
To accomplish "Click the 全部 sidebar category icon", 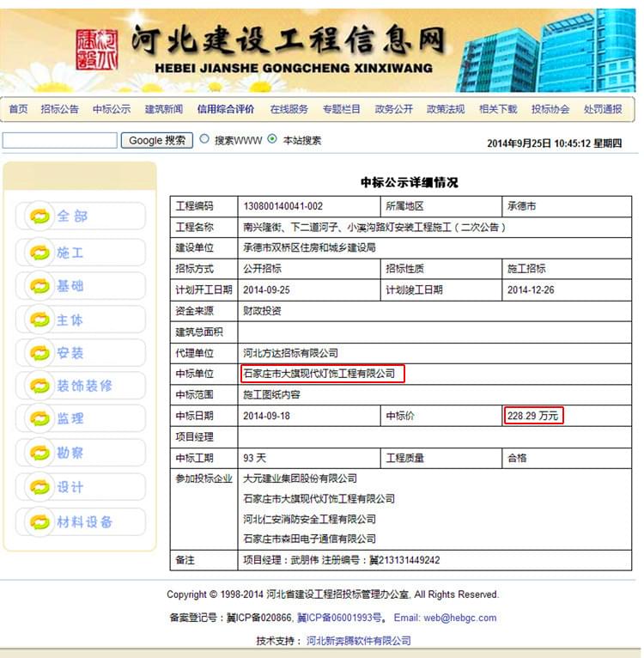I will 39,216.
